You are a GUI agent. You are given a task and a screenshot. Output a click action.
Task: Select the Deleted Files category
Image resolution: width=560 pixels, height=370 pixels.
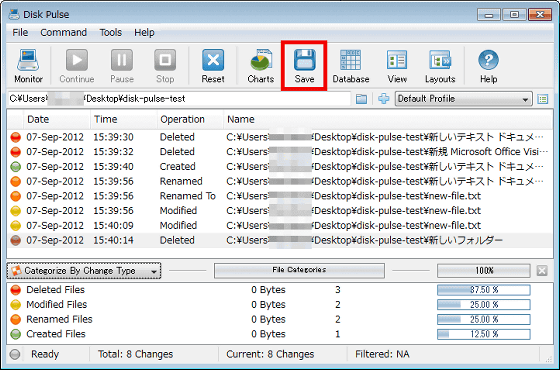pos(280,290)
